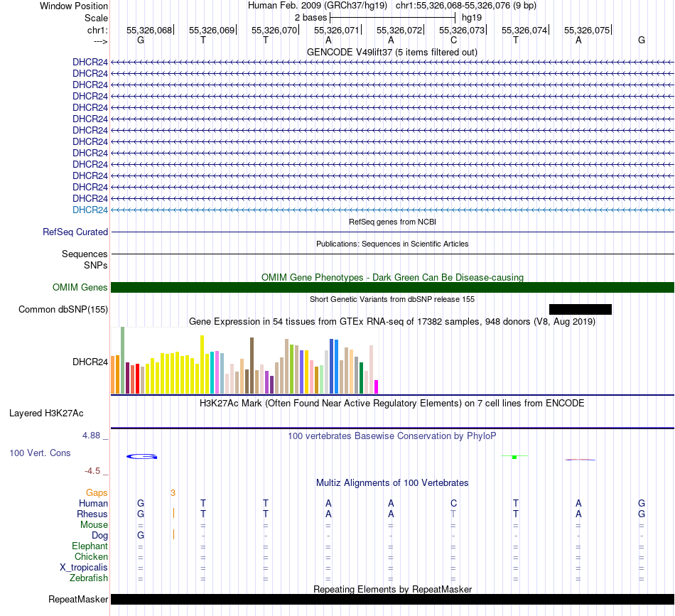Viewport: 675px width, 616px height.
Task: Select the Scale label
Action: (x=96, y=18)
